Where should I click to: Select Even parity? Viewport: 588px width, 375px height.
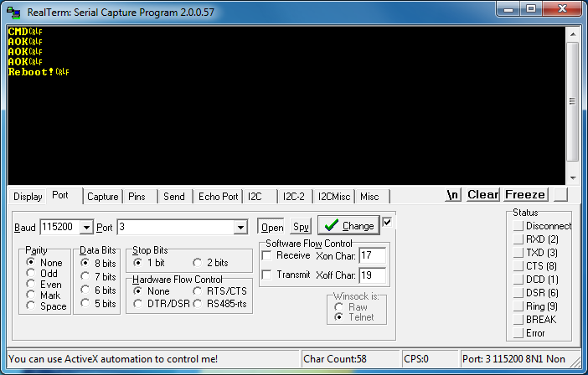click(x=44, y=285)
